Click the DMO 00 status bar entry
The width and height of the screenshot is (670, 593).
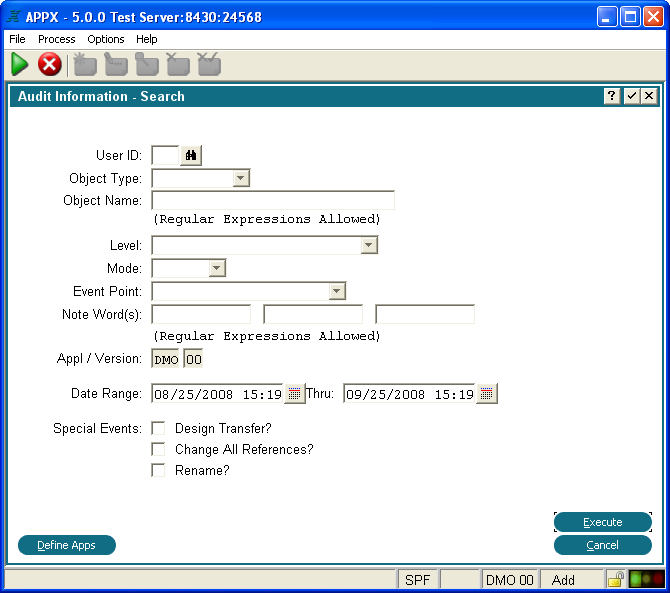pyautogui.click(x=510, y=580)
